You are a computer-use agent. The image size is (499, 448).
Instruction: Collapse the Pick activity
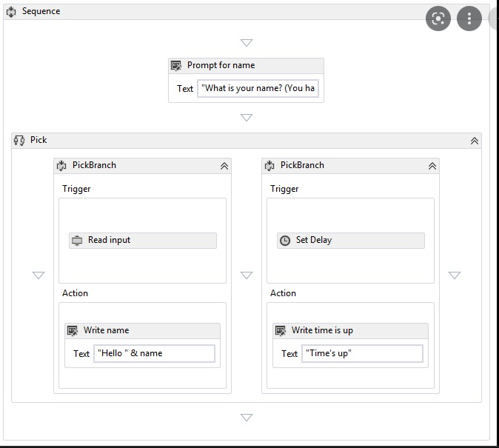[x=474, y=141]
